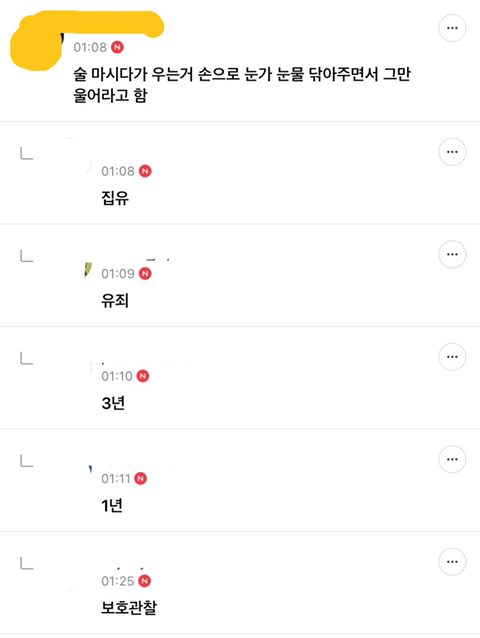Click the reply arrow icon before the 보호관찰 comment
The image size is (480, 638).
click(26, 563)
